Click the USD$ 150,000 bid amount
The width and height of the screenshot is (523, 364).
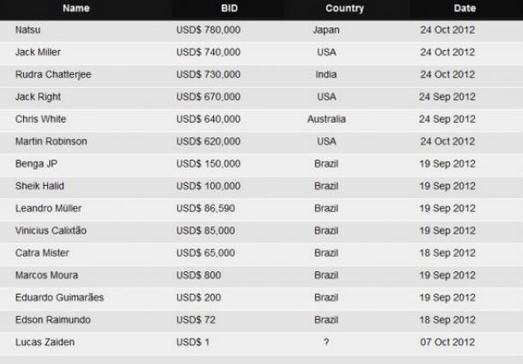pos(208,164)
